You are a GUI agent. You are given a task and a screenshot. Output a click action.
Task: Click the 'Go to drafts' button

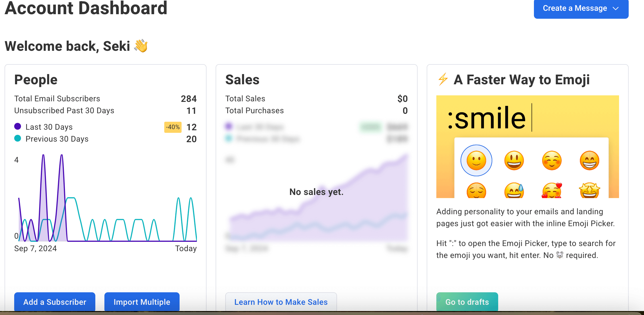[467, 302]
